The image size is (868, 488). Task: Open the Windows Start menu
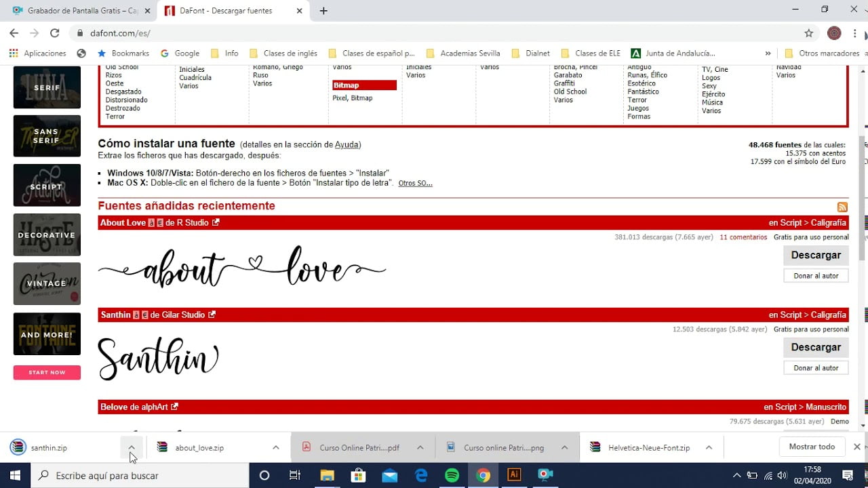(x=15, y=475)
